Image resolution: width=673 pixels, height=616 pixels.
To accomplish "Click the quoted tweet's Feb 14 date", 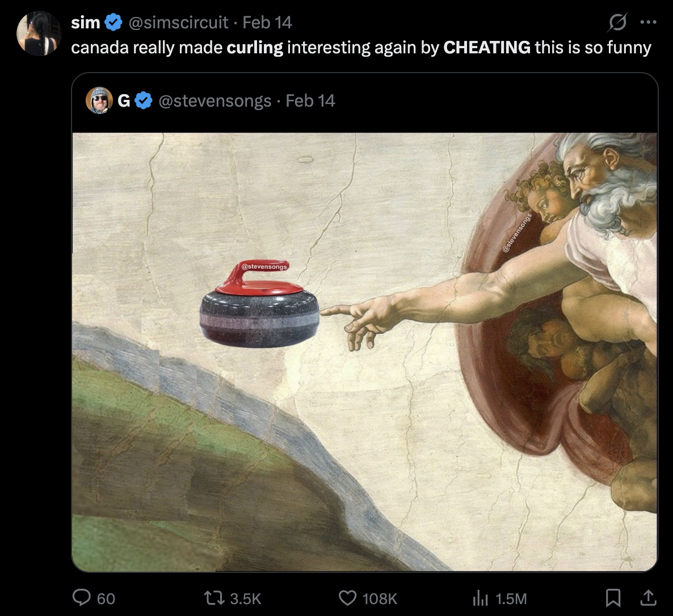I will (310, 101).
